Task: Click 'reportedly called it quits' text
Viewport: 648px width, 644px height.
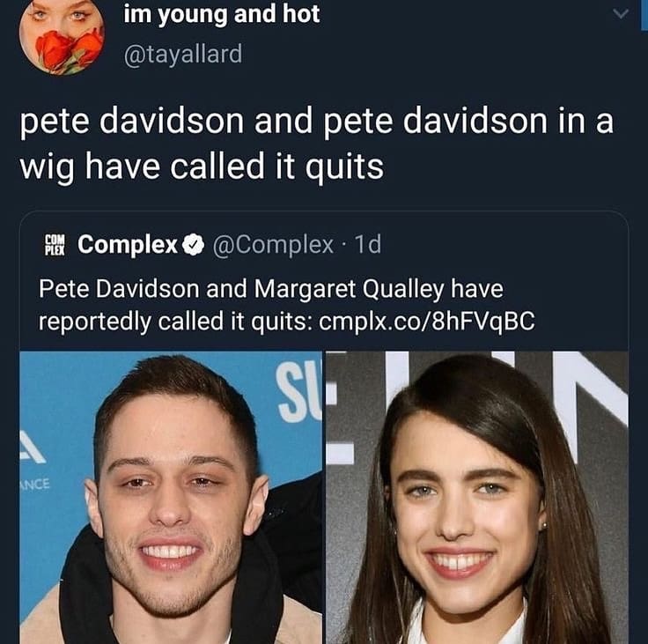Action: (x=175, y=322)
